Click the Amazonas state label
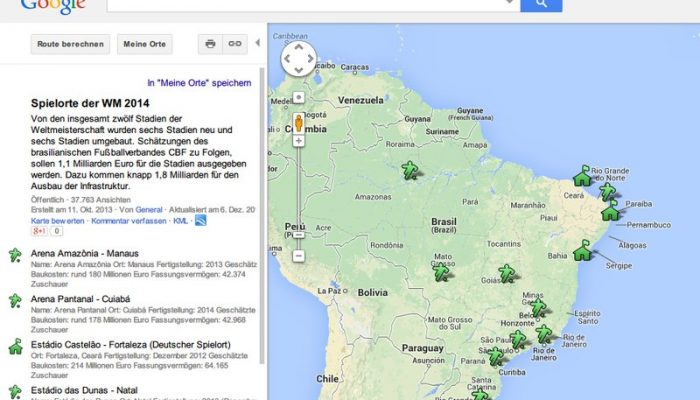700x400 pixels. (373, 197)
